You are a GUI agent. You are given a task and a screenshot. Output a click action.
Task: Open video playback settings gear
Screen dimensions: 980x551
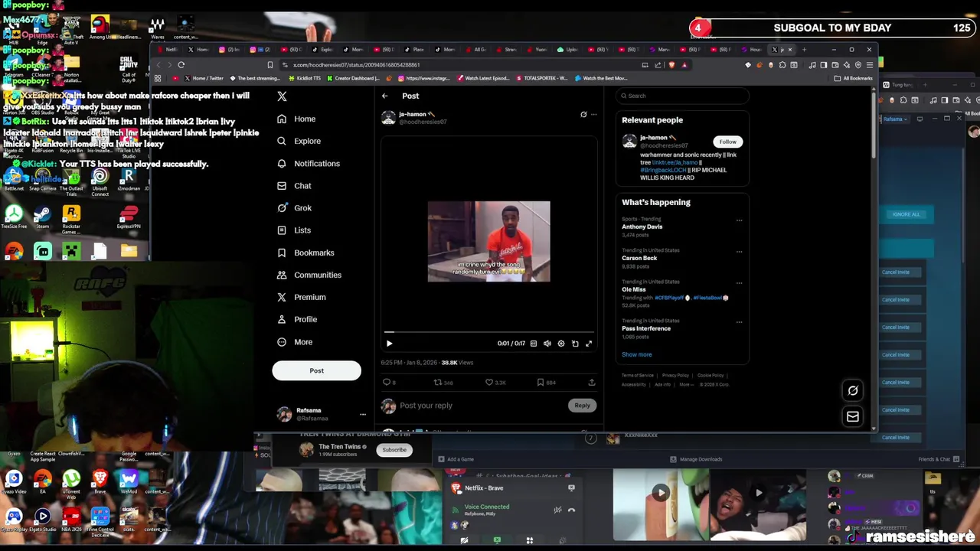click(x=561, y=344)
